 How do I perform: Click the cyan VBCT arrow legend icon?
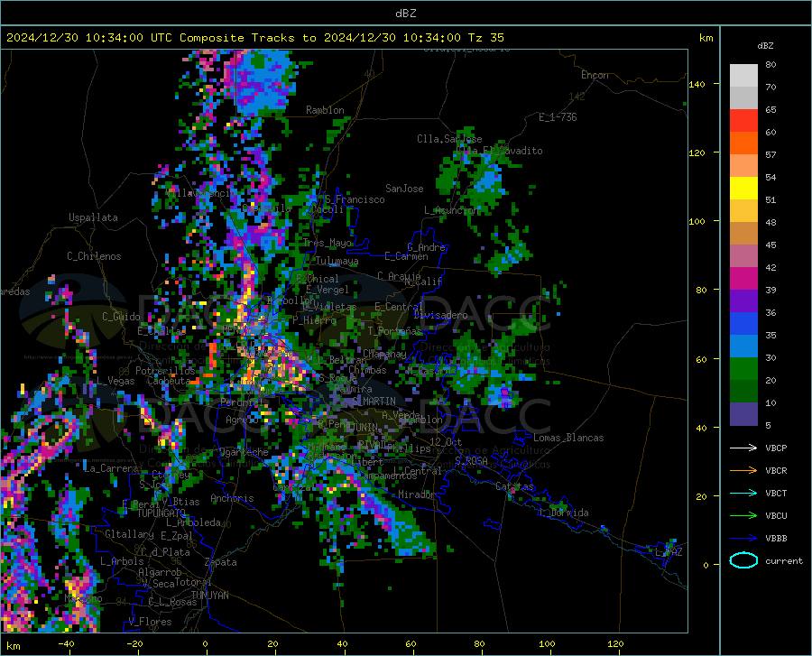[743, 493]
